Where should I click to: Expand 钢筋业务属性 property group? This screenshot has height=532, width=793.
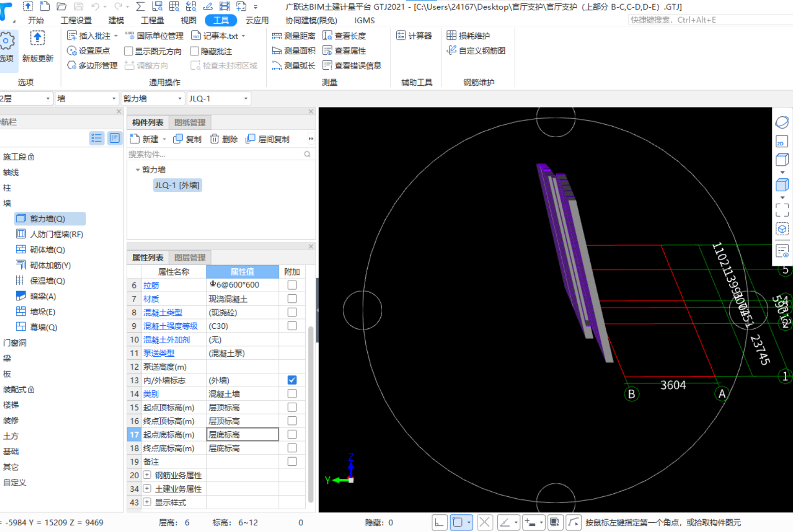click(147, 475)
